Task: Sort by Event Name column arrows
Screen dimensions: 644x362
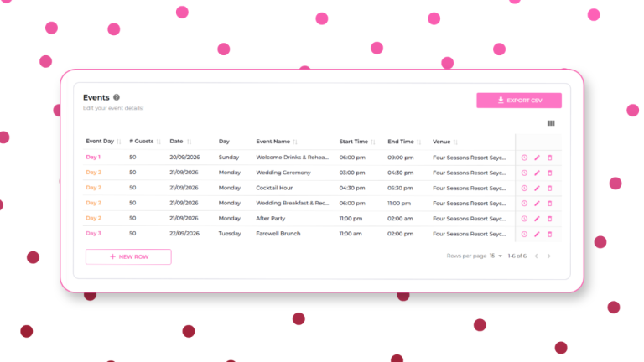Action: (295, 142)
